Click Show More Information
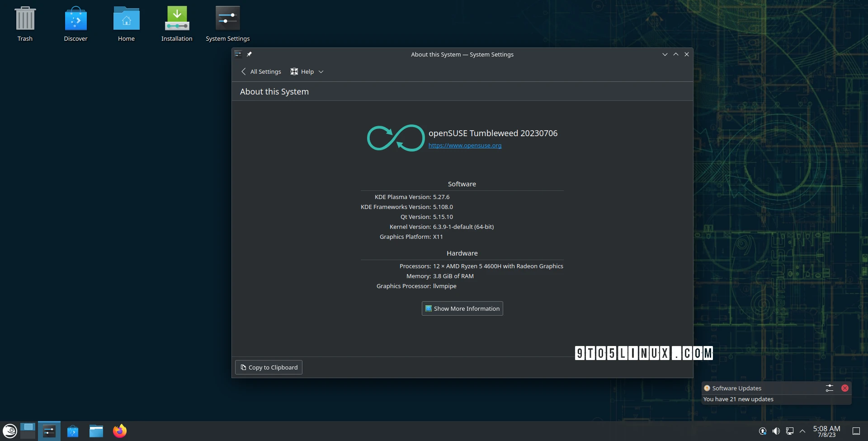 pyautogui.click(x=462, y=308)
